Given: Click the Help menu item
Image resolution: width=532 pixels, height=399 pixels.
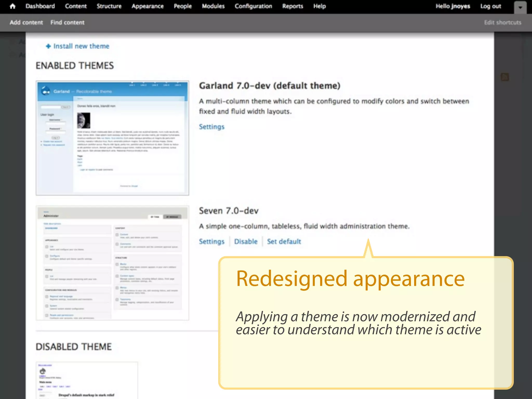Looking at the screenshot, I should point(319,6).
